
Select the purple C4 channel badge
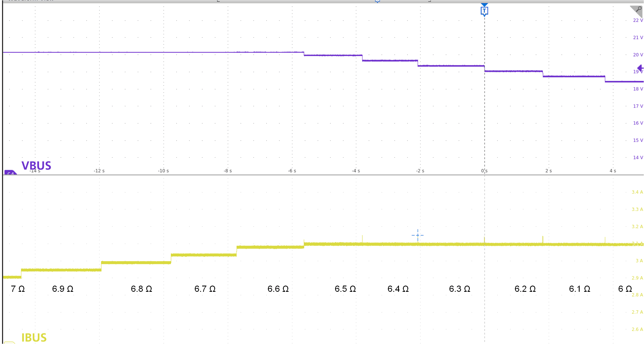click(10, 172)
